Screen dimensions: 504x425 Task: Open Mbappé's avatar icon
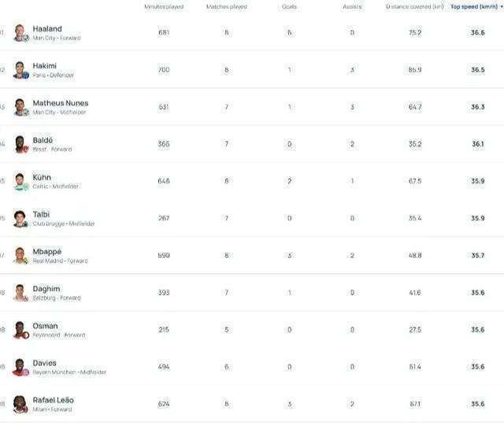pyautogui.click(x=21, y=256)
